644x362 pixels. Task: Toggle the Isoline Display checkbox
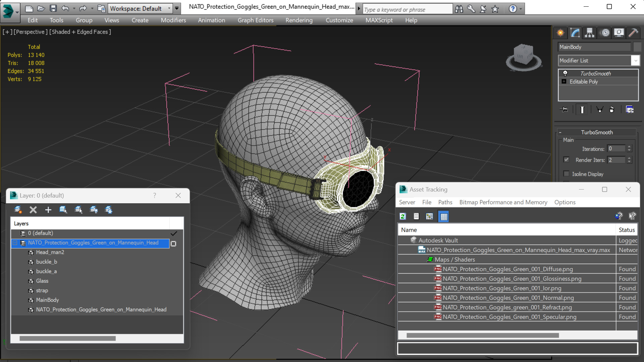point(566,174)
